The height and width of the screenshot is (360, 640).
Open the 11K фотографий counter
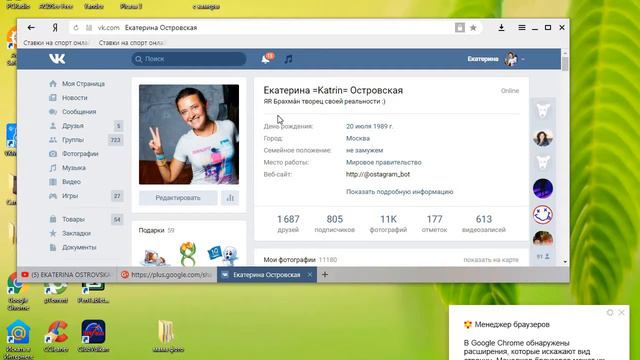tap(388, 224)
